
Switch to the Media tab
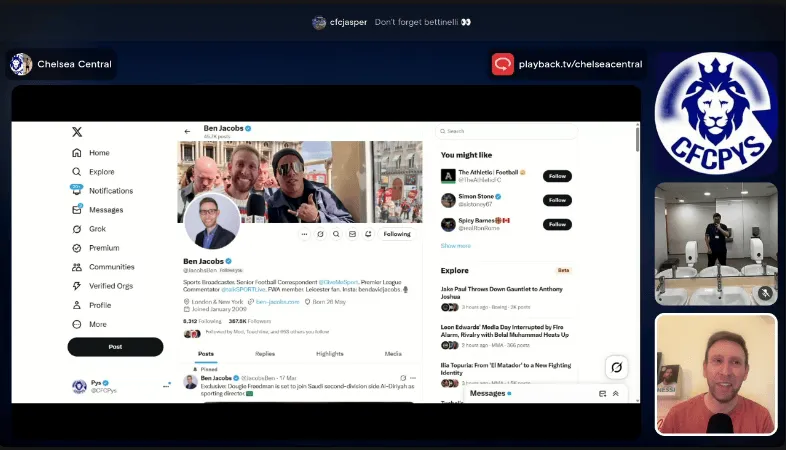(393, 354)
